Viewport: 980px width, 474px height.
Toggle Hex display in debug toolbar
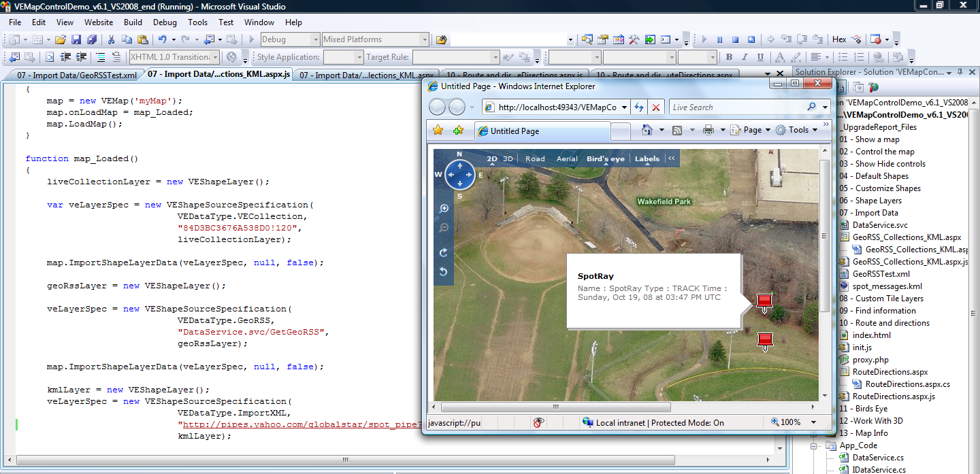[x=839, y=39]
